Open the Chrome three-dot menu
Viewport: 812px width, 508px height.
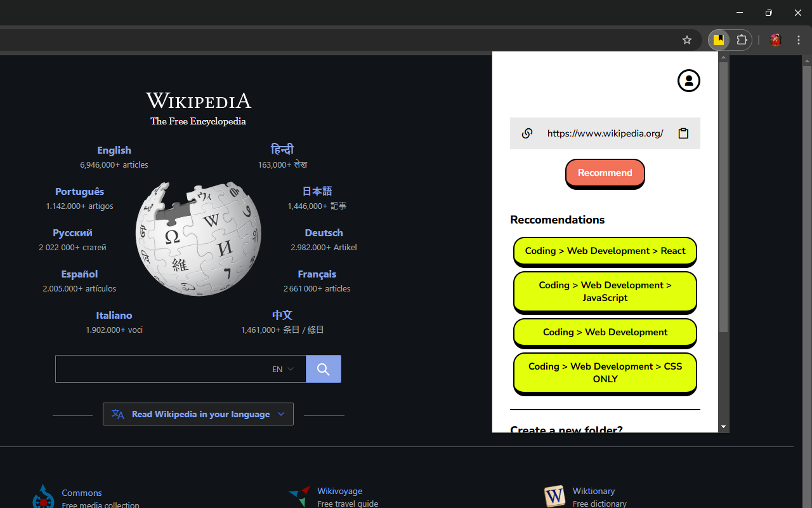coord(798,39)
